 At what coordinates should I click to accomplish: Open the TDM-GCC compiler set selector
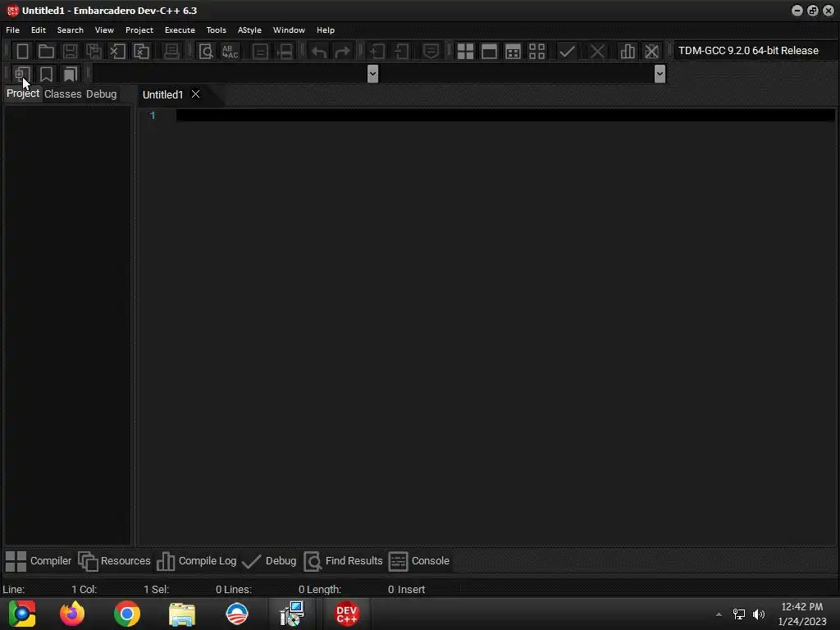754,50
